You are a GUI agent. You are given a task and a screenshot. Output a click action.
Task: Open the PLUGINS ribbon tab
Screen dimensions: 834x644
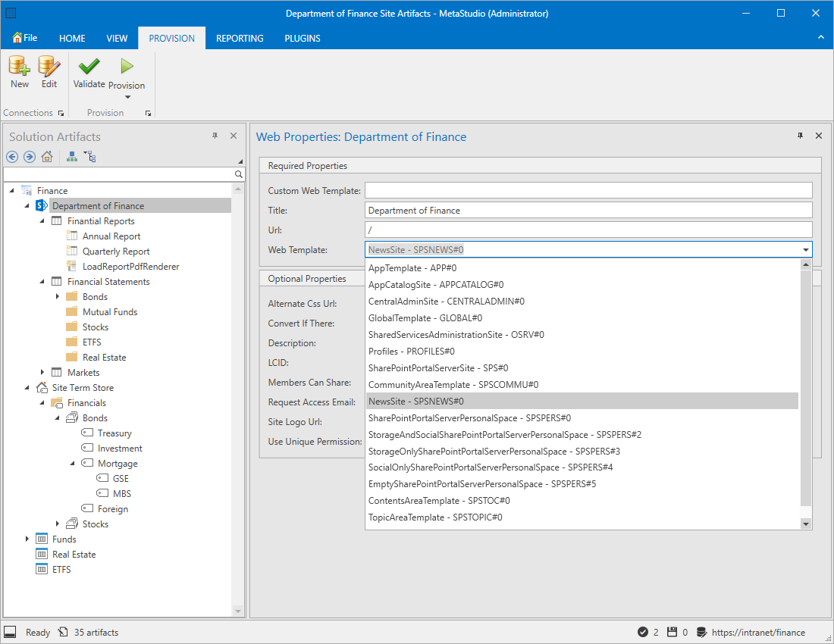[303, 38]
